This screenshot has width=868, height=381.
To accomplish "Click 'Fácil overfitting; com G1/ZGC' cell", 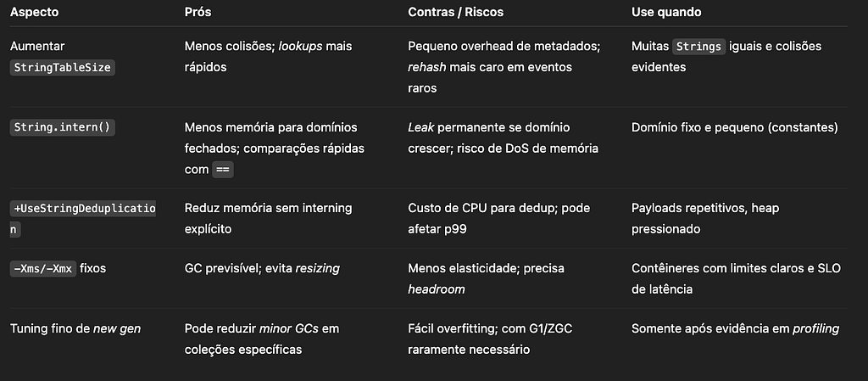I will tap(490, 339).
